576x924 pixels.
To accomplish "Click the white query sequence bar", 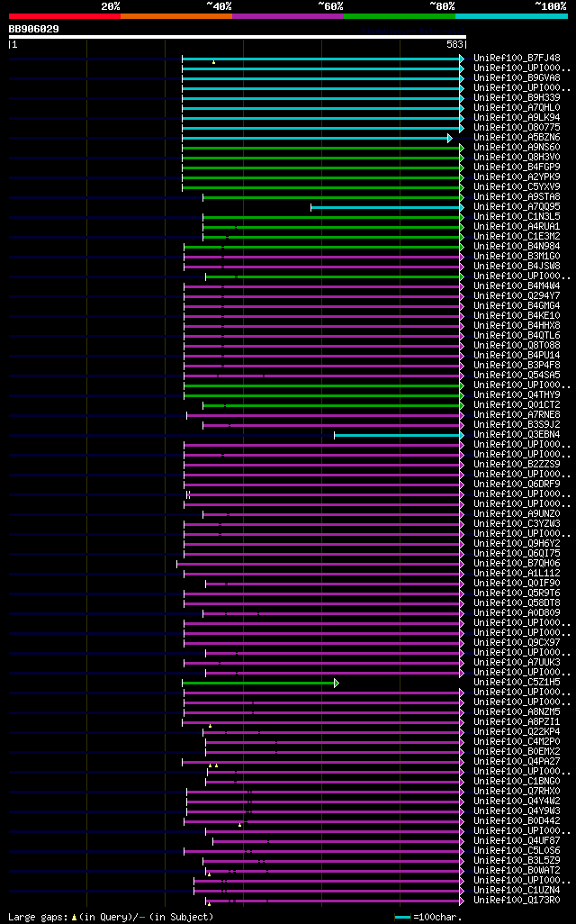I will pos(238,37).
